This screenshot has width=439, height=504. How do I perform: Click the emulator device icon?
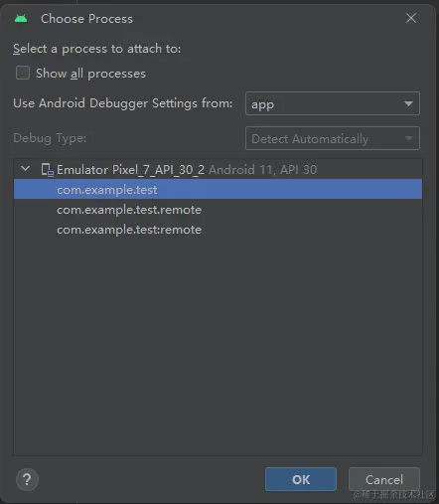(x=47, y=170)
